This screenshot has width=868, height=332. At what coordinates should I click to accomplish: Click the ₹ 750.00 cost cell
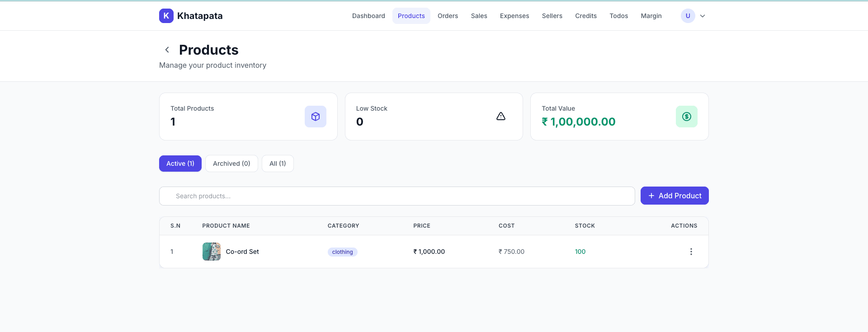point(511,252)
